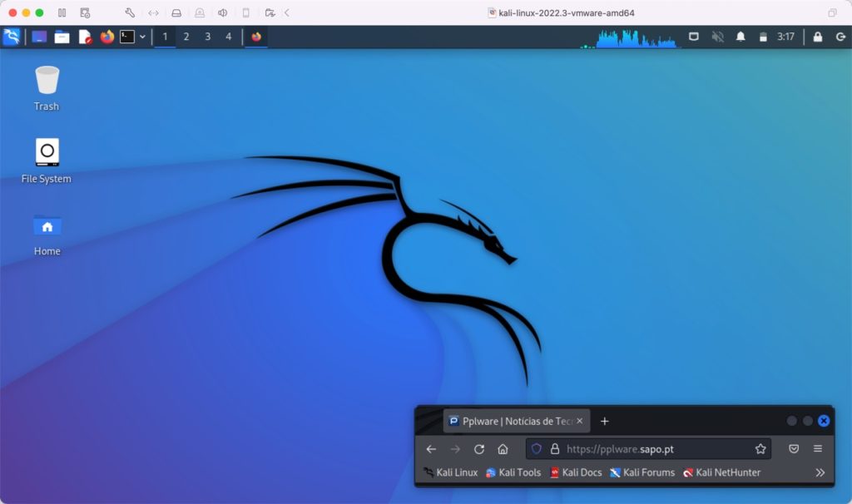Image resolution: width=852 pixels, height=504 pixels.
Task: Maximize the Firefox window
Action: pyautogui.click(x=807, y=421)
